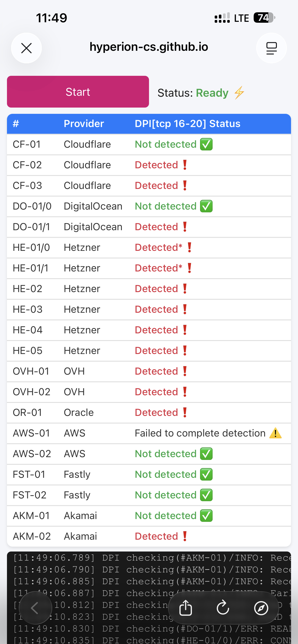The height and width of the screenshot is (644, 298).
Task: Close the in-app browser with X
Action: tap(26, 48)
